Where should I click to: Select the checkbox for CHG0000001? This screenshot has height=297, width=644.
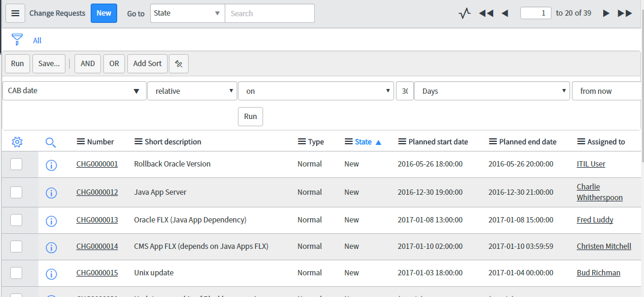16,164
